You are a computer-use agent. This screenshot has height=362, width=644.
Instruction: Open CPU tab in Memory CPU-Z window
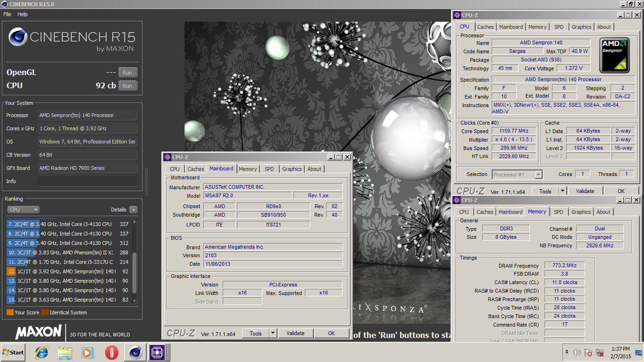(x=464, y=212)
